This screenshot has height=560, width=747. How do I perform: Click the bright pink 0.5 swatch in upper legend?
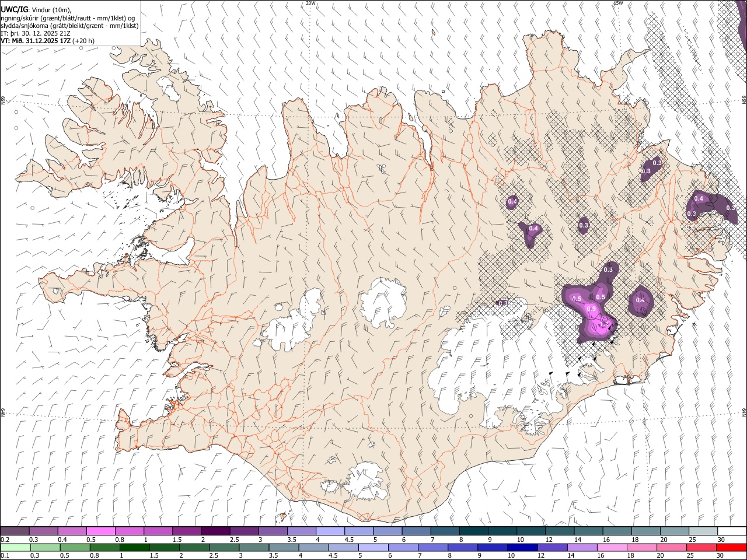(100, 531)
